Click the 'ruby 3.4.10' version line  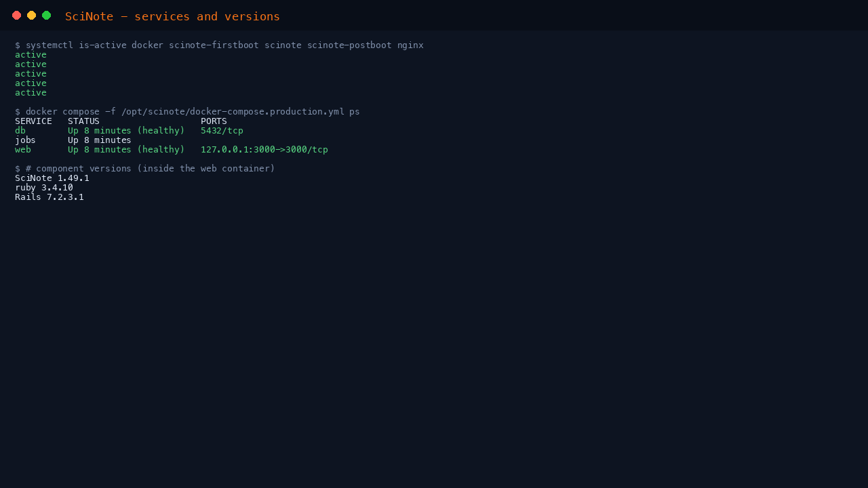[x=44, y=188]
